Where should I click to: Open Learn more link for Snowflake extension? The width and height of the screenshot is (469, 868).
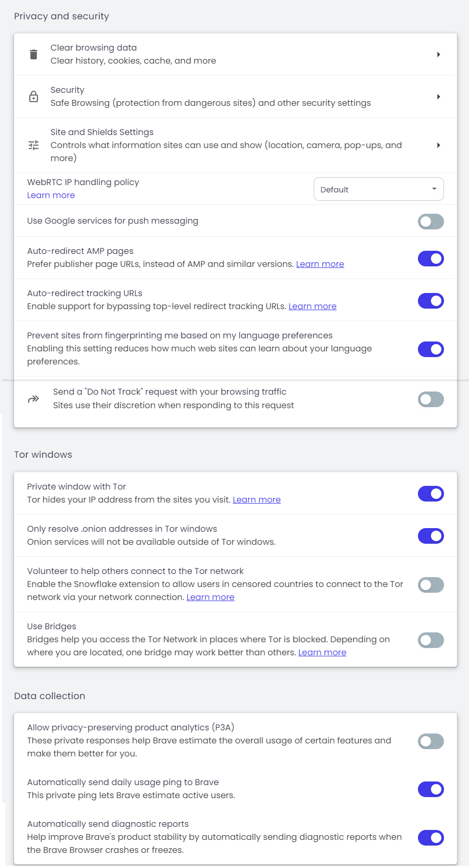click(x=211, y=597)
